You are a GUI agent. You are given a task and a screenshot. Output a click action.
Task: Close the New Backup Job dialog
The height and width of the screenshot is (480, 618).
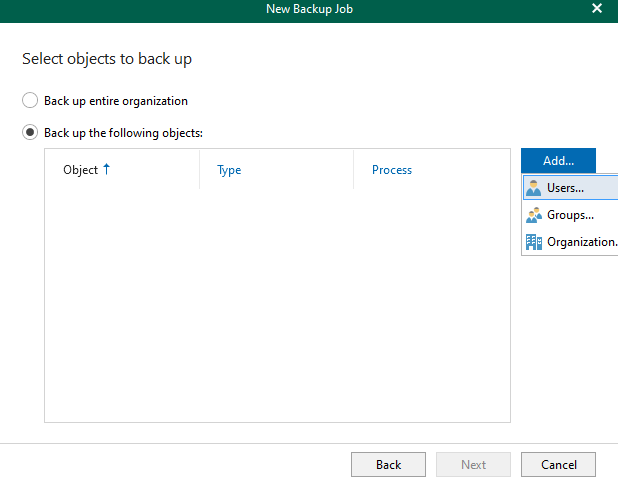coord(597,8)
